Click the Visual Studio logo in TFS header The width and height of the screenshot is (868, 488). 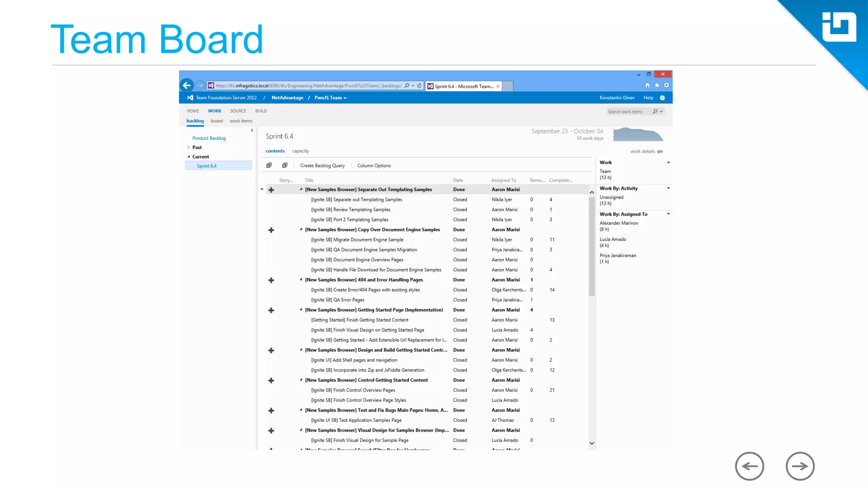pos(190,98)
